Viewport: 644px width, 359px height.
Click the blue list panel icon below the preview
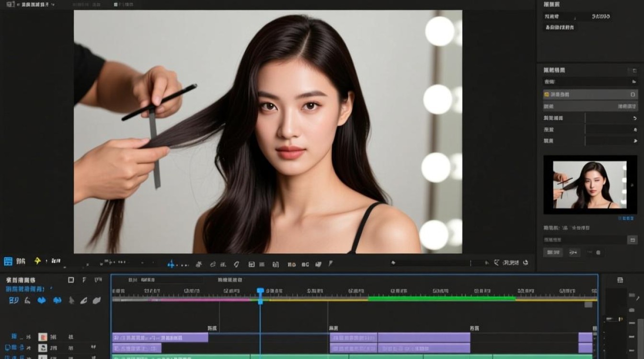[8, 261]
